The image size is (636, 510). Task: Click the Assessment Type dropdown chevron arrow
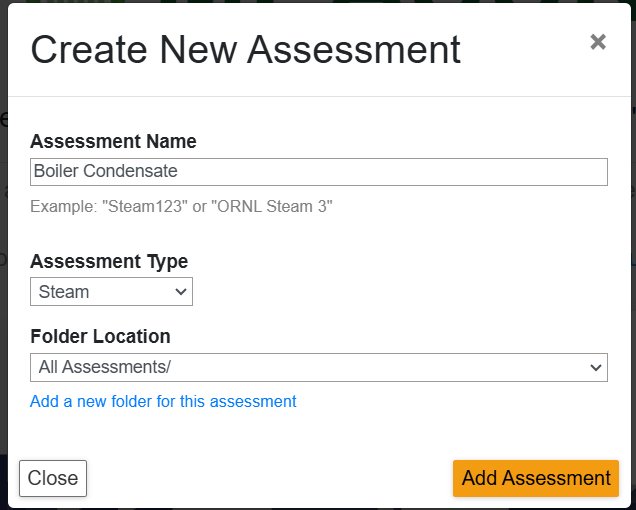pos(180,292)
